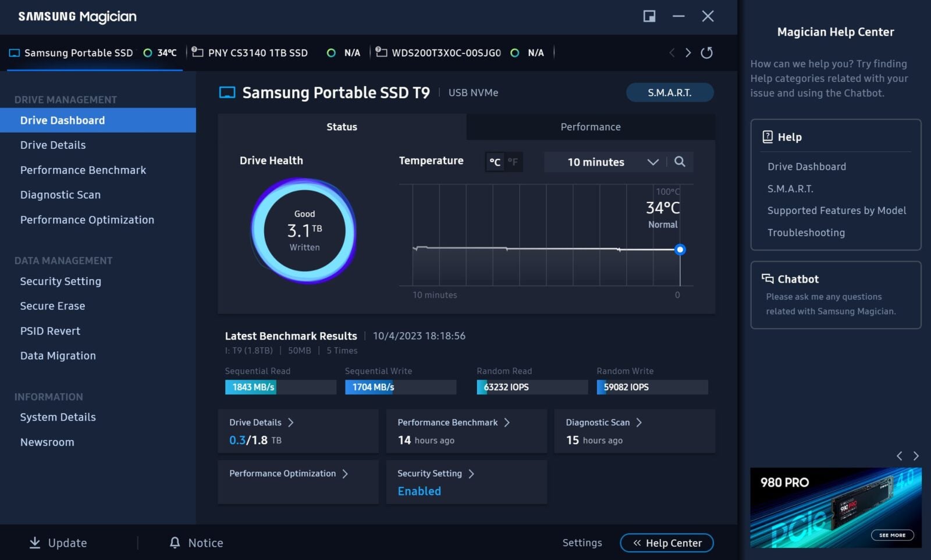Switch temperature unit to Celsius
The image size is (931, 560).
pyautogui.click(x=495, y=162)
